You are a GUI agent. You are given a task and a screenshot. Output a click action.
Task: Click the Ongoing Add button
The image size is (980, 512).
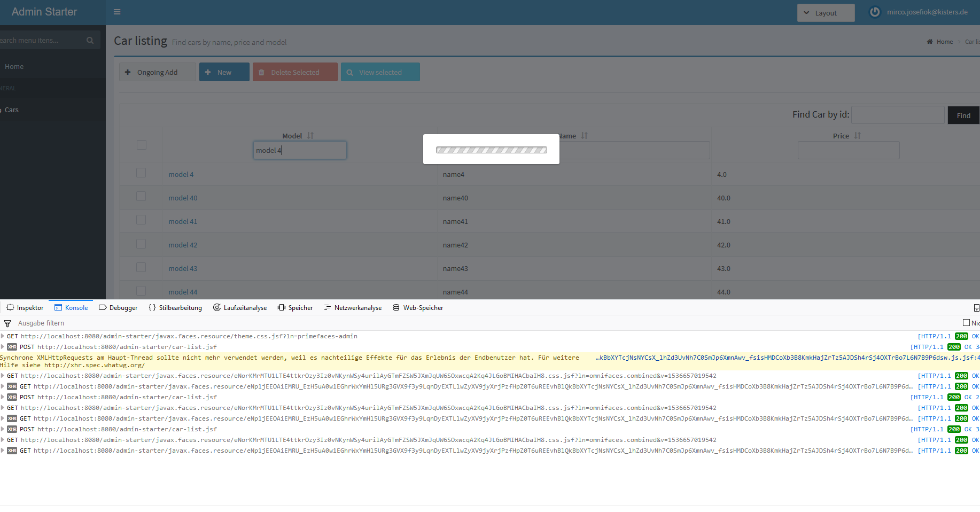pyautogui.click(x=157, y=72)
